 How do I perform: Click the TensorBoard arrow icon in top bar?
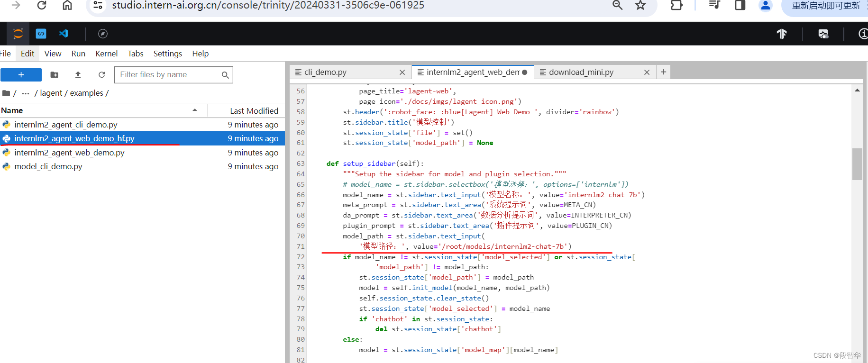[x=782, y=34]
